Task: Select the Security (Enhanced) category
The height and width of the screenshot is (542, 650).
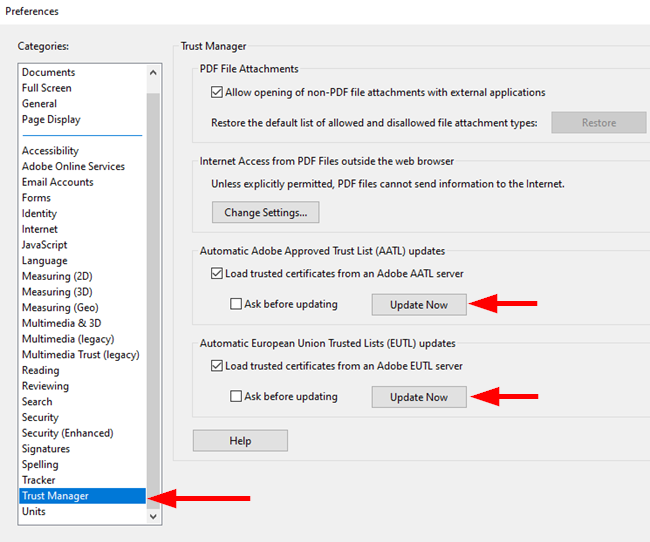Action: (x=68, y=433)
